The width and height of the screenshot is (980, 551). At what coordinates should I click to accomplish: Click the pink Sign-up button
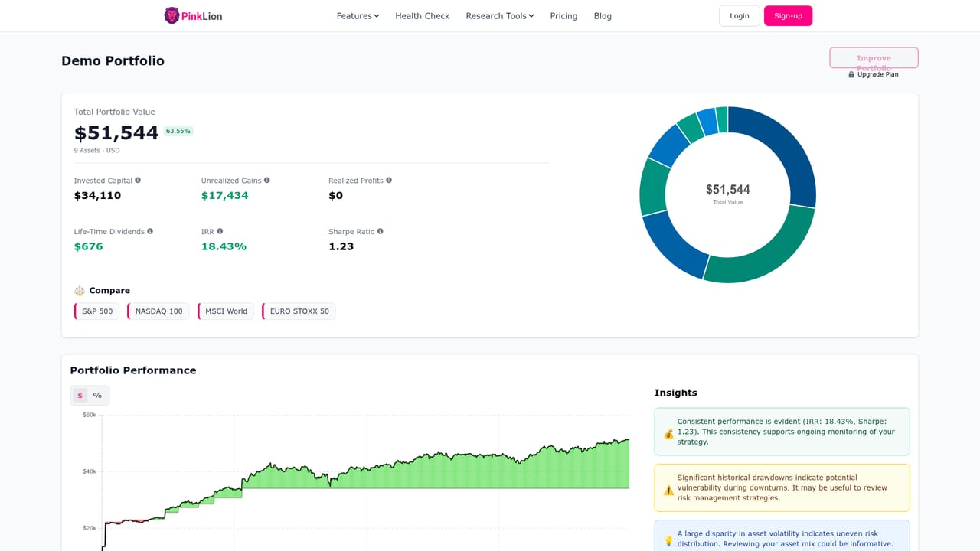788,16
